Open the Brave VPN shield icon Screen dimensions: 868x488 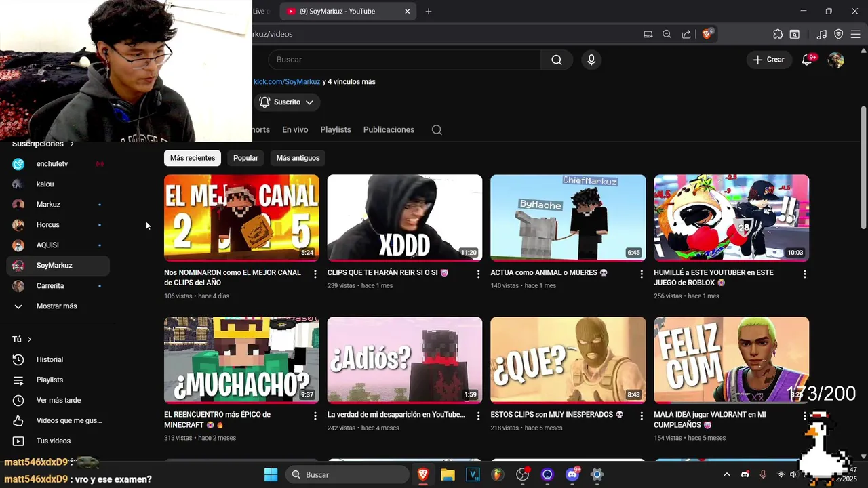tap(839, 34)
